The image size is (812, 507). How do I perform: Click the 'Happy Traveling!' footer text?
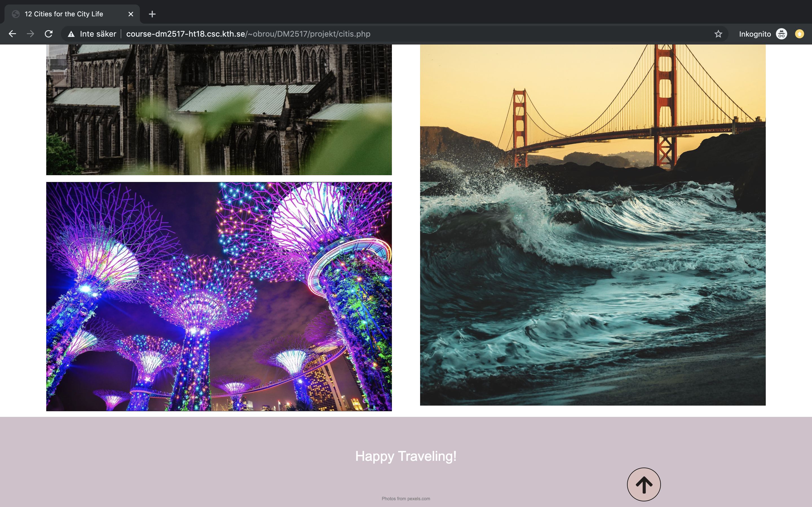tap(406, 456)
